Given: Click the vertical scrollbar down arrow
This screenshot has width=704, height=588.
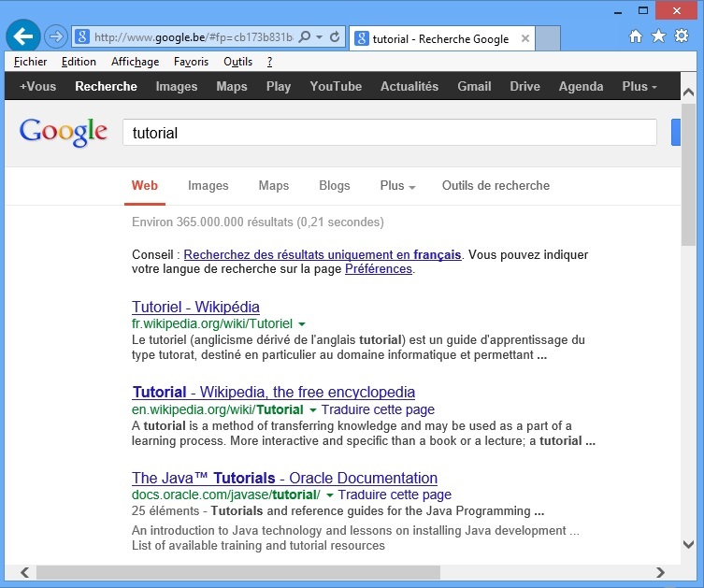Looking at the screenshot, I should point(688,544).
